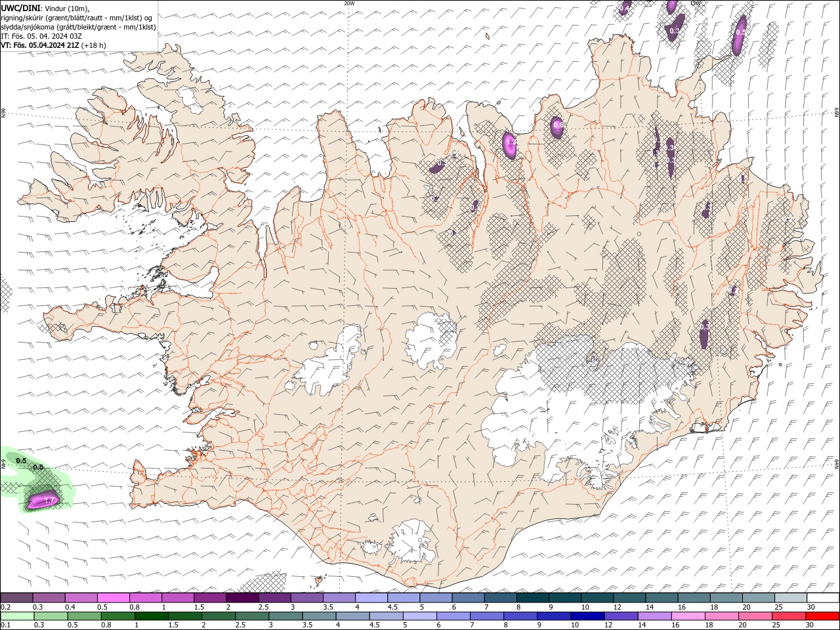The height and width of the screenshot is (630, 840).
Task: Click the 25–30 pale grey snow legend swatch
Action: tap(791, 598)
